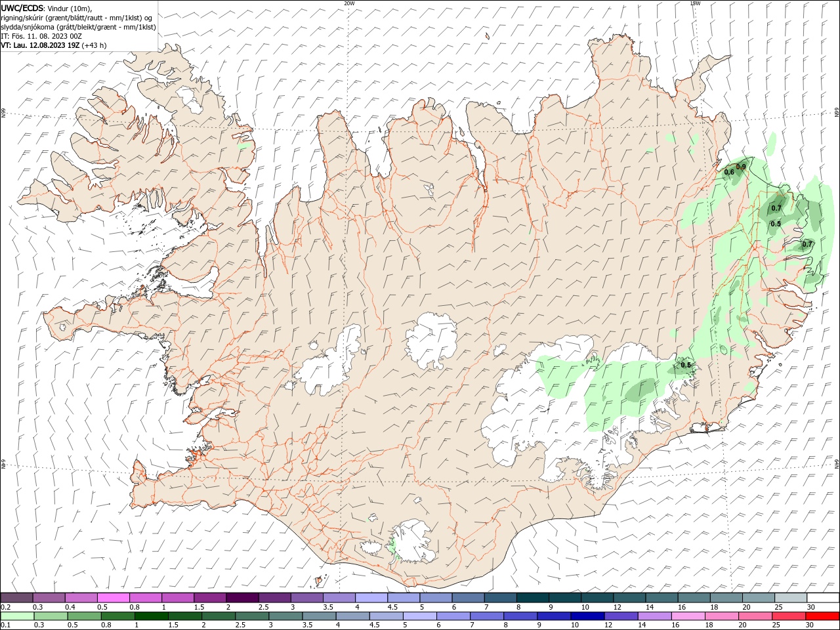Click the '0.4' label in the snow legend
The height and width of the screenshot is (630, 840).
coord(70,606)
